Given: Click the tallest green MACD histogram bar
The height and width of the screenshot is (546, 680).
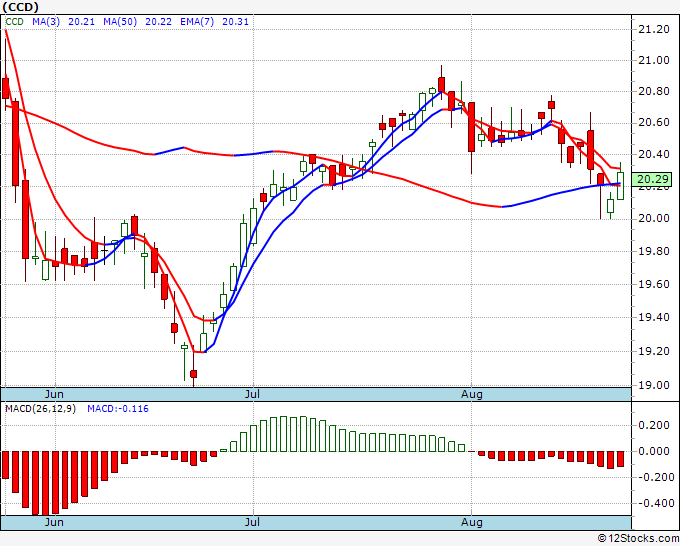Looking at the screenshot, I should 283,434.
